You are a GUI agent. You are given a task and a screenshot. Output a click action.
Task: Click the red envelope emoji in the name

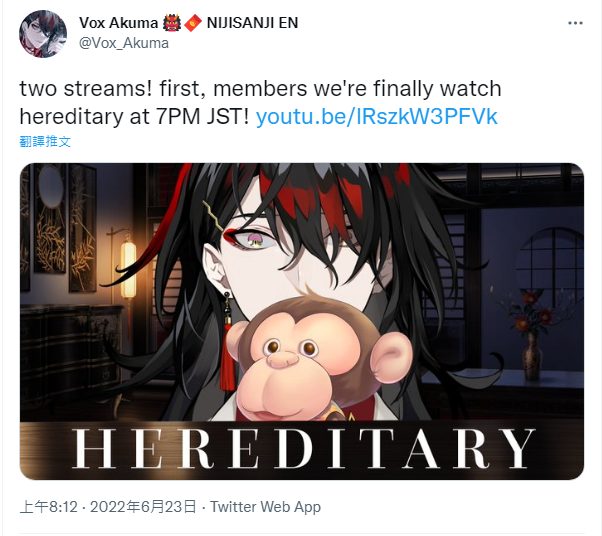click(x=193, y=23)
